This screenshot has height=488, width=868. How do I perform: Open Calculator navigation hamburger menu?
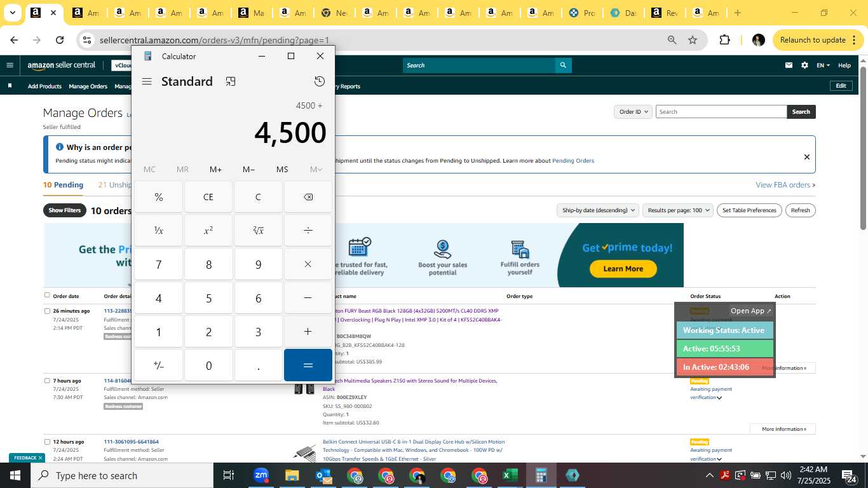coord(147,81)
